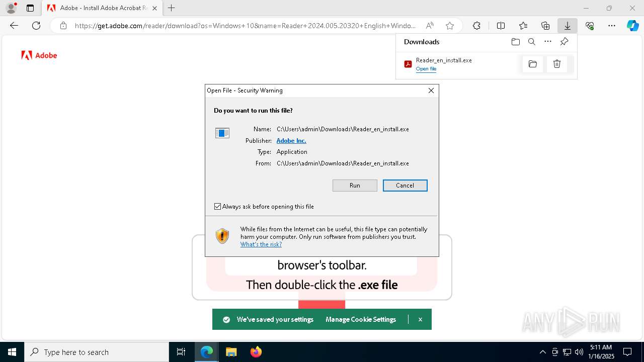
Task: Dismiss the saved settings cookie banner
Action: pos(420,319)
